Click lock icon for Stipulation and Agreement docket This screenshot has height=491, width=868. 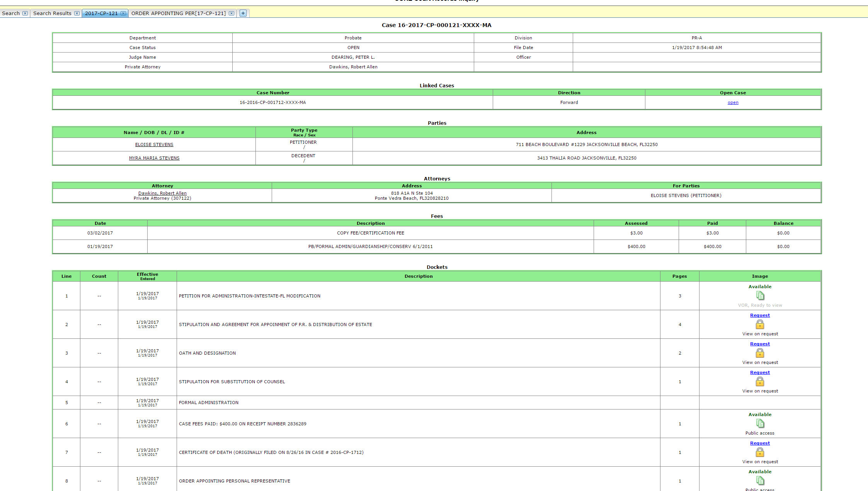tap(760, 325)
